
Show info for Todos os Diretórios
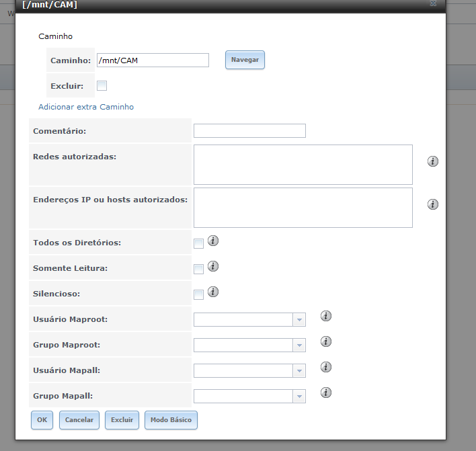[213, 241]
